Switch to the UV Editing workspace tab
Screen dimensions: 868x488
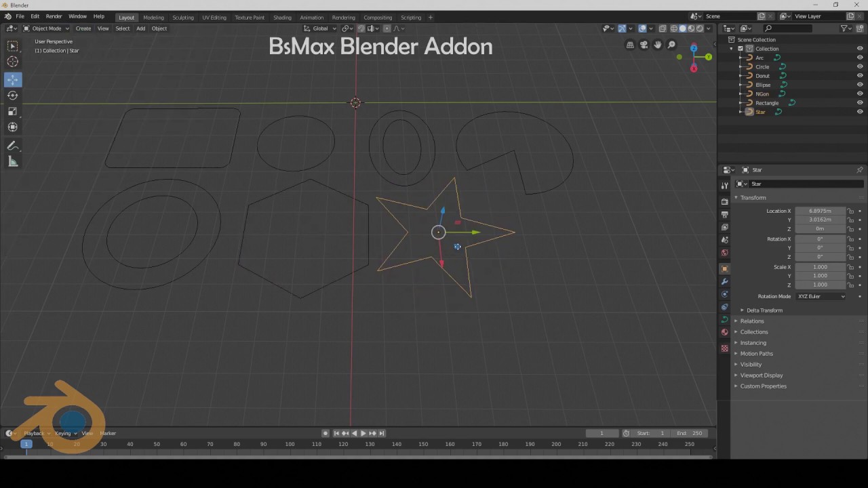tap(214, 18)
